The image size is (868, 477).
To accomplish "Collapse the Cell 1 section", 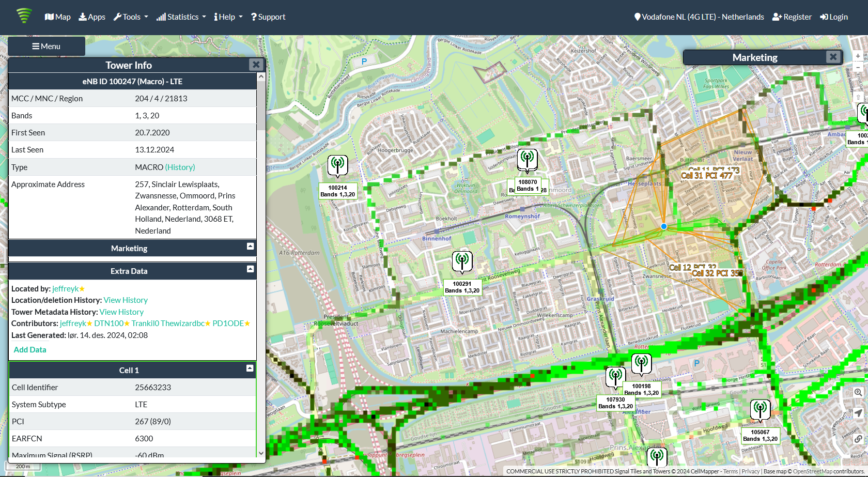I will (x=250, y=368).
